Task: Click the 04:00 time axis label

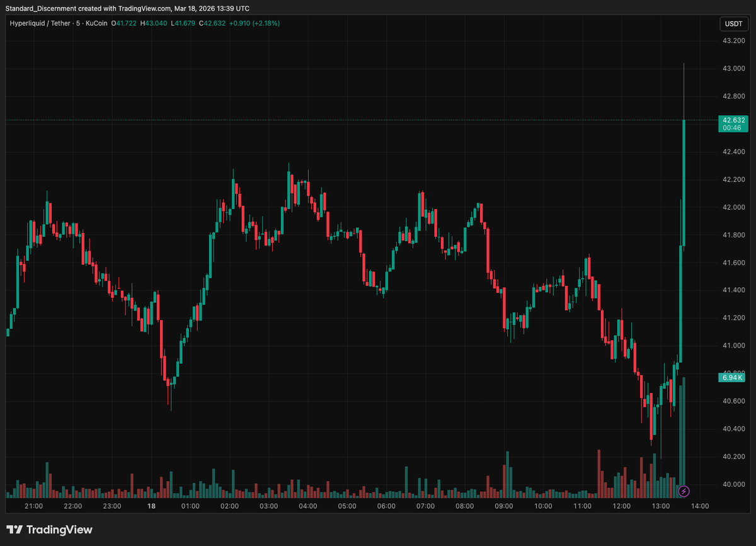Action: pos(308,506)
